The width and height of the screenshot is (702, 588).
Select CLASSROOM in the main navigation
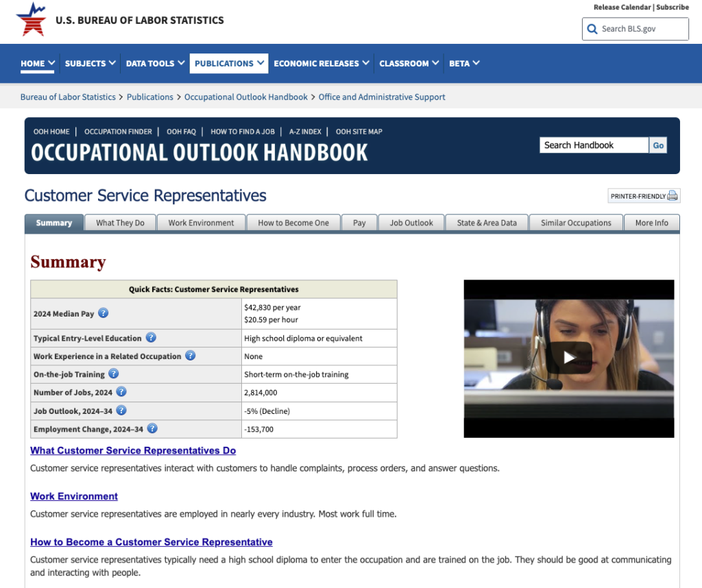click(409, 63)
